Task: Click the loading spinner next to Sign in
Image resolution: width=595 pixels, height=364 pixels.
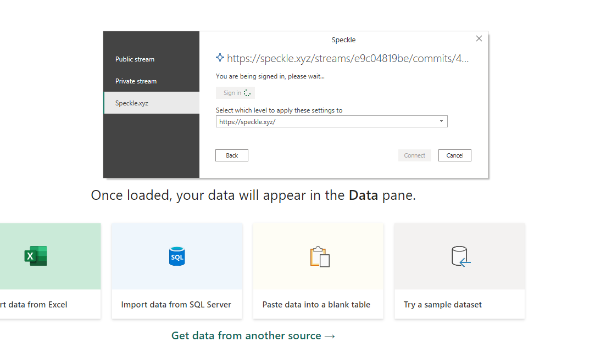Action: pyautogui.click(x=247, y=93)
